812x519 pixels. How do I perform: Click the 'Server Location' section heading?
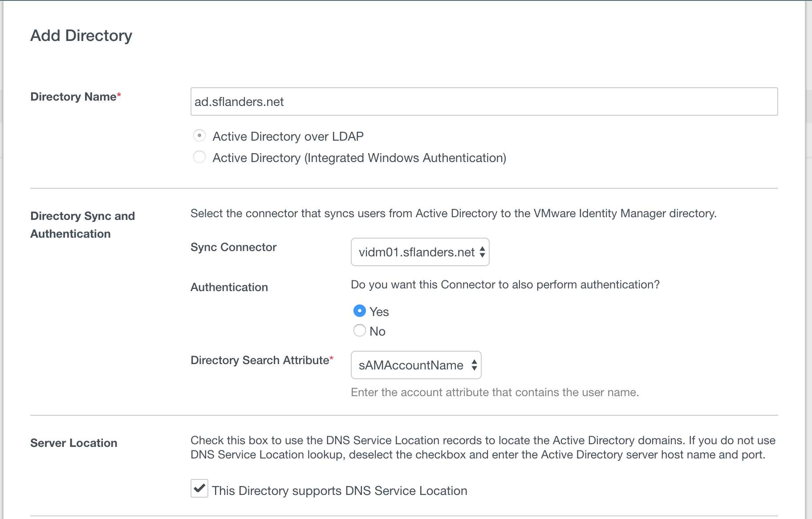(x=74, y=443)
